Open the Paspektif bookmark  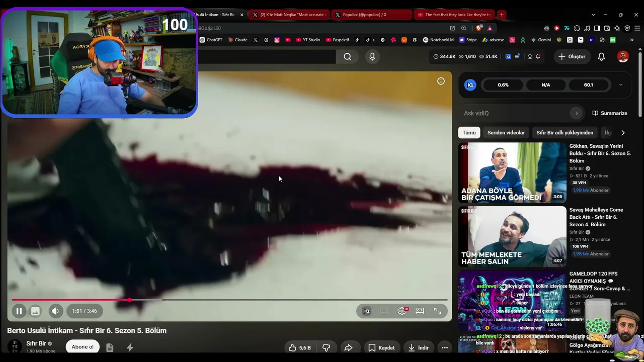338,40
